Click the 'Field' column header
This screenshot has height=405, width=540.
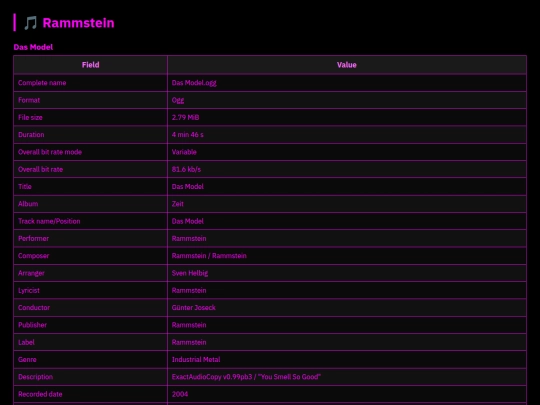(91, 65)
